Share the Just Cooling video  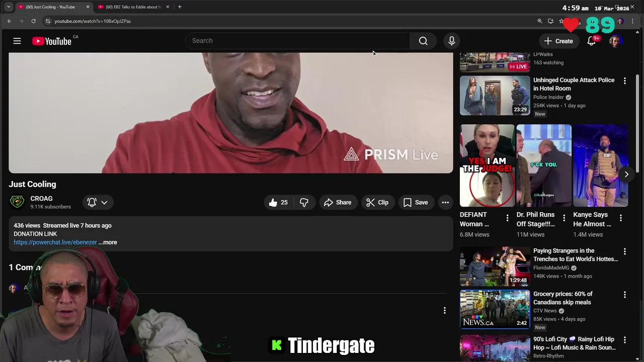(x=338, y=202)
